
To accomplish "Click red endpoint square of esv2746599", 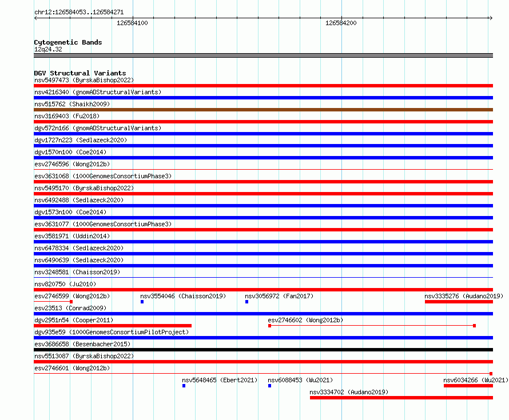I will [71, 302].
